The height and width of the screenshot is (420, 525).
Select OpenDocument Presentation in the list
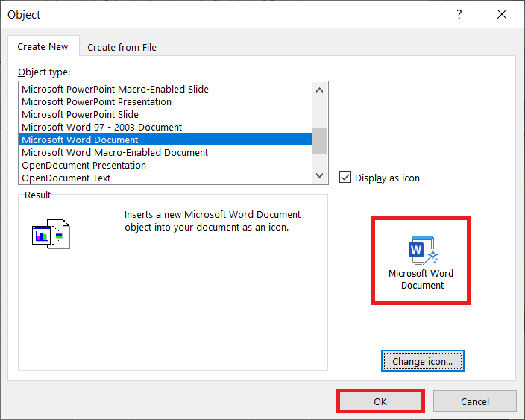84,165
